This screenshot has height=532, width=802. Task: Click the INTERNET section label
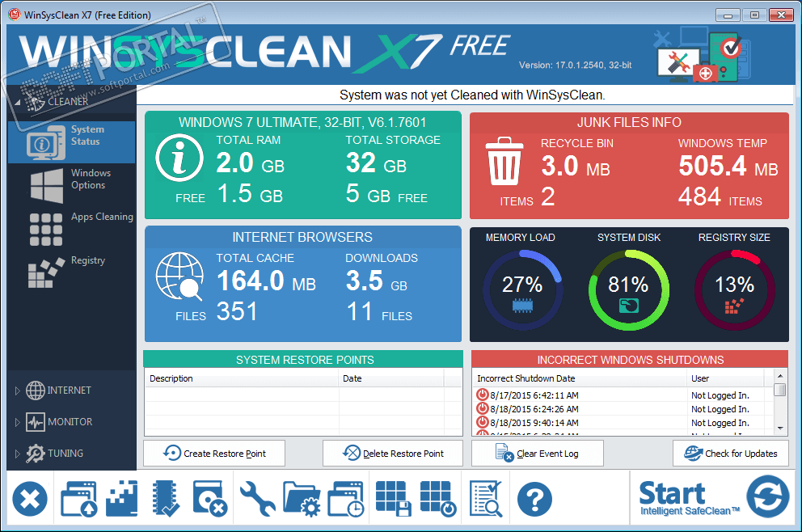69,391
